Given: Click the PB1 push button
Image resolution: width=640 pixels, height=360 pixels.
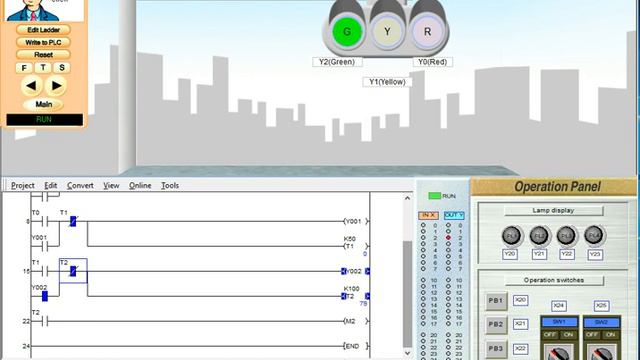Looking at the screenshot, I should point(496,301).
